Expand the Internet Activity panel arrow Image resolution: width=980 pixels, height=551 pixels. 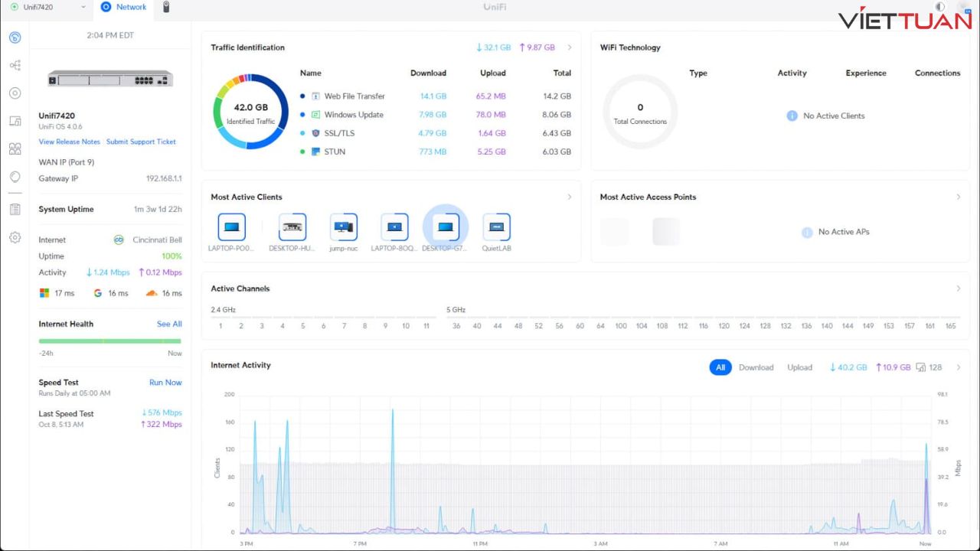click(x=958, y=367)
